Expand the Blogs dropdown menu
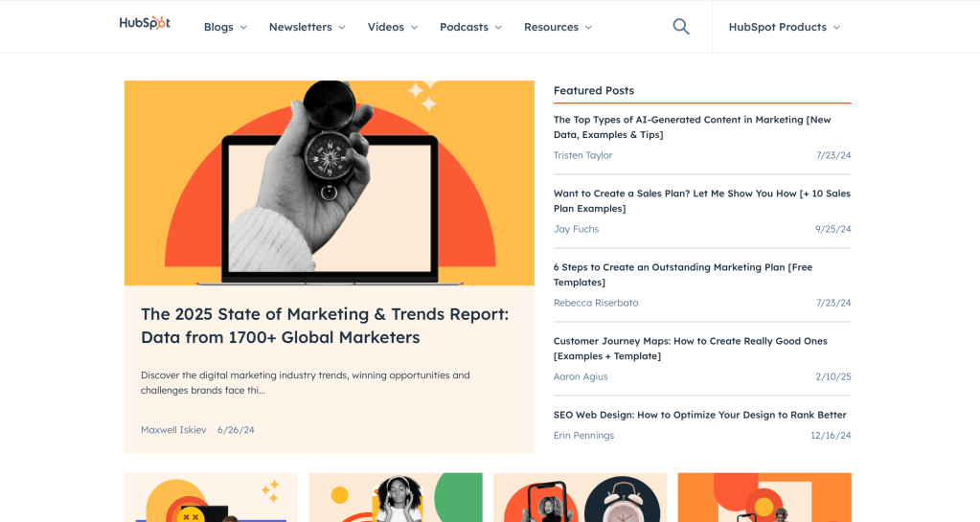The height and width of the screenshot is (522, 980). click(225, 27)
